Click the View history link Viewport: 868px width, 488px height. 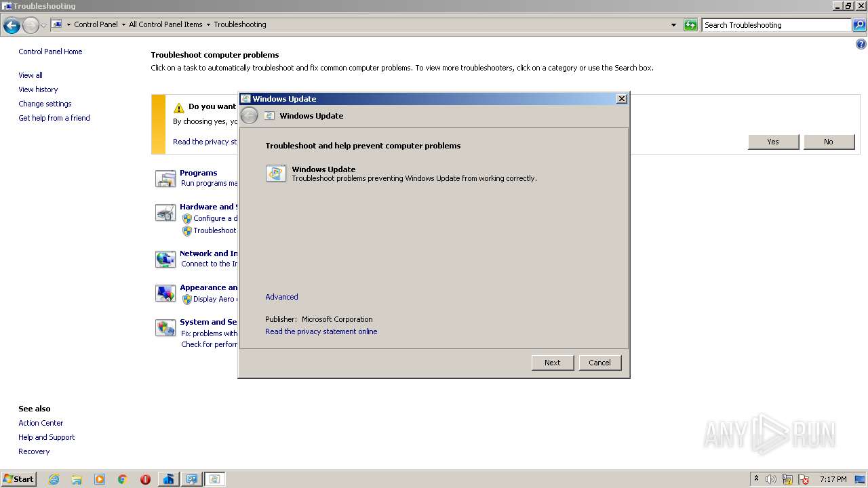click(38, 89)
